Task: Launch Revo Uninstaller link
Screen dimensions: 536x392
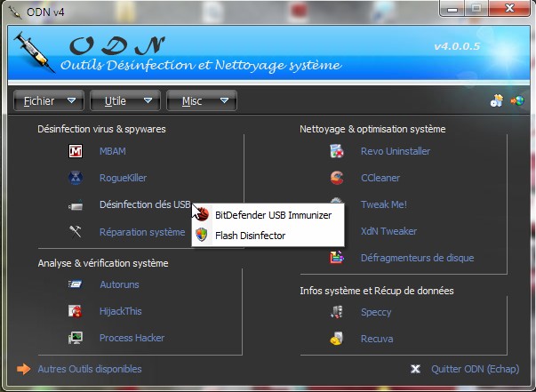Action: tap(396, 151)
